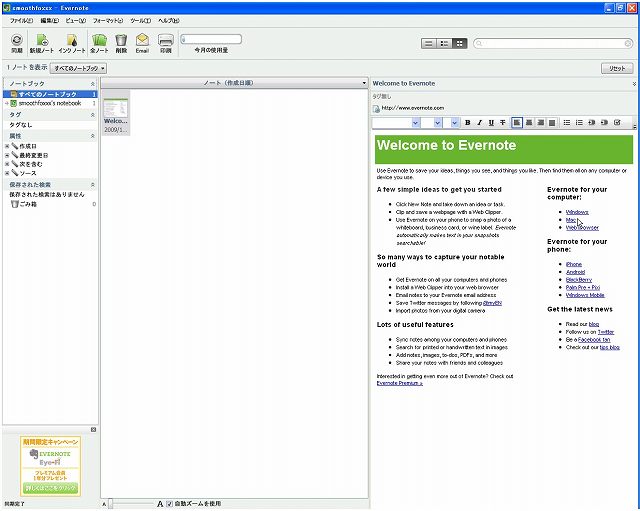
Task: Select the Welcome note thumbnail
Action: click(116, 113)
